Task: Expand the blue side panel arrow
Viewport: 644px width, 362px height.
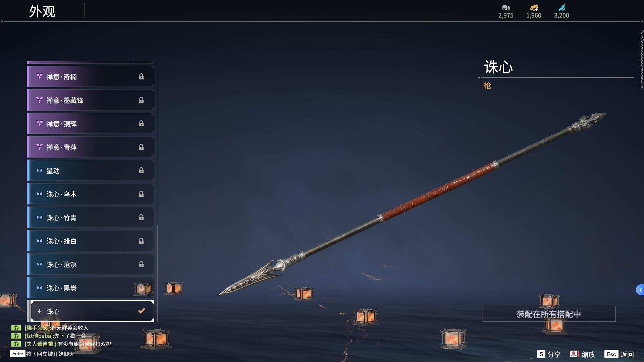Action: tap(640, 290)
